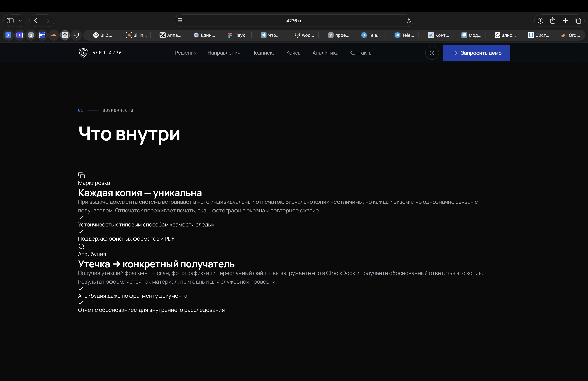The image size is (588, 381).
Task: Switch to the Паук Figma tab
Action: pos(236,35)
